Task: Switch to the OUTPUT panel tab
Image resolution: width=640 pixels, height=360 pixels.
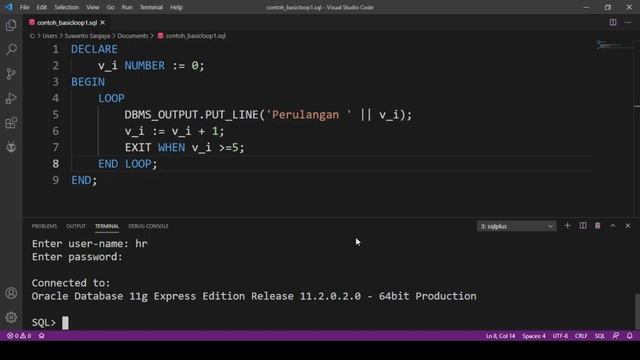Action: [76, 226]
